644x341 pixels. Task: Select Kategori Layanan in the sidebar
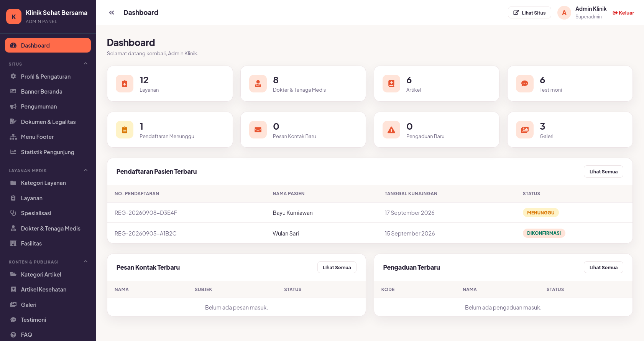pyautogui.click(x=48, y=183)
